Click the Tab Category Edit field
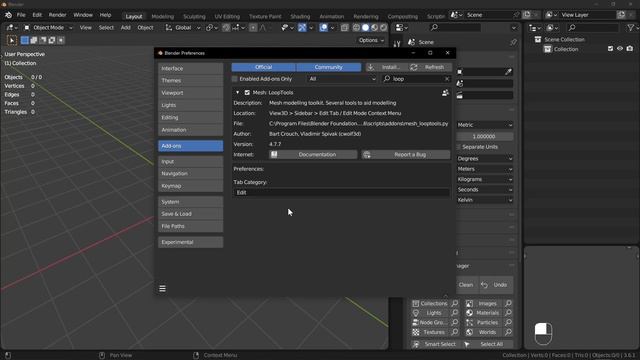The image size is (640, 360). (x=341, y=193)
